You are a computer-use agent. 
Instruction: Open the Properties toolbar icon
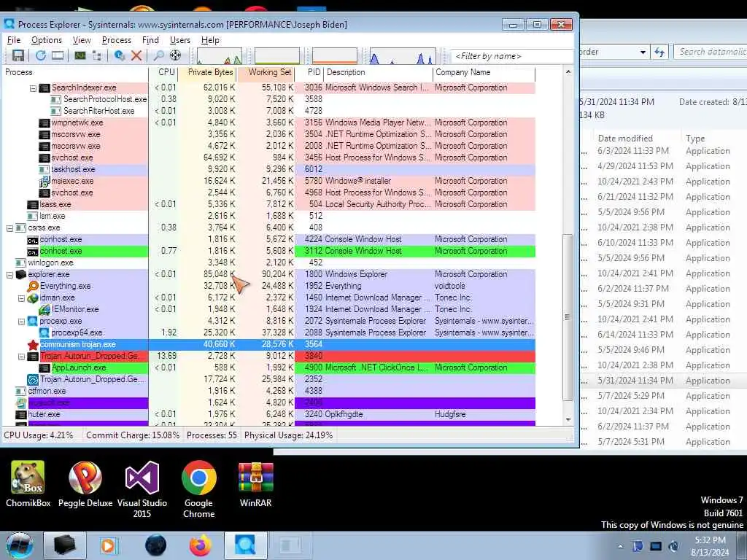pos(120,55)
